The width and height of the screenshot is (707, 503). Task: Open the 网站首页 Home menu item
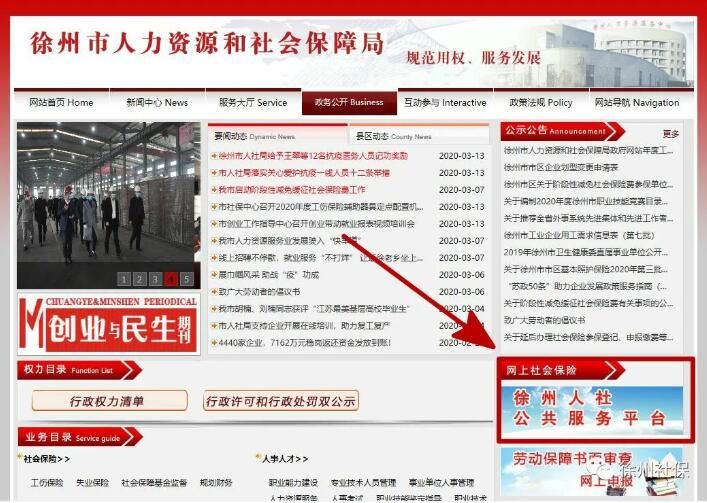(x=61, y=102)
